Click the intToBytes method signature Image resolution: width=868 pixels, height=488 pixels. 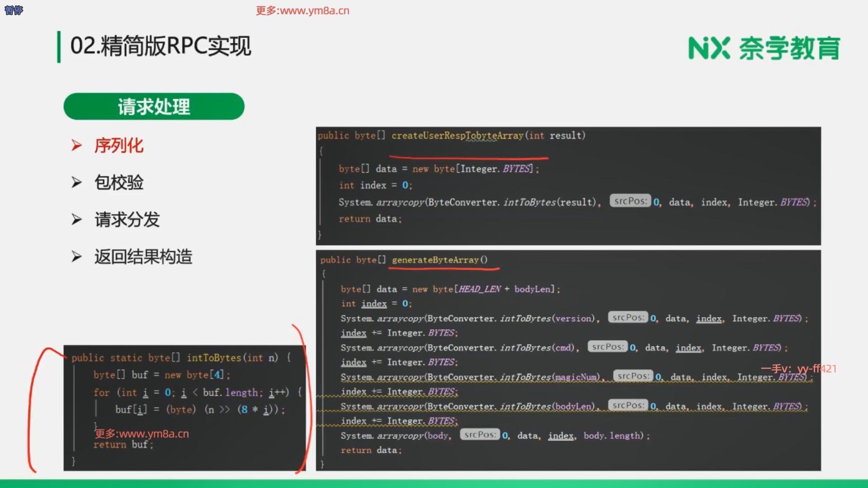(213, 358)
